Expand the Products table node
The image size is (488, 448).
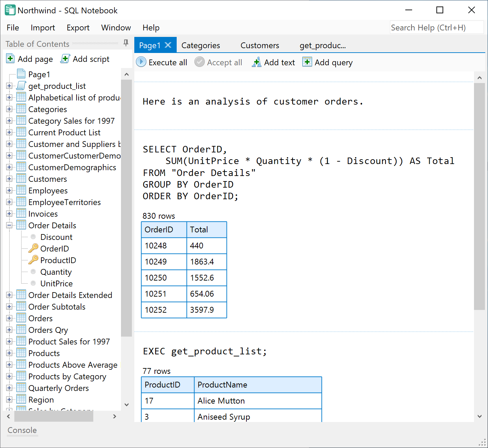[x=9, y=353]
